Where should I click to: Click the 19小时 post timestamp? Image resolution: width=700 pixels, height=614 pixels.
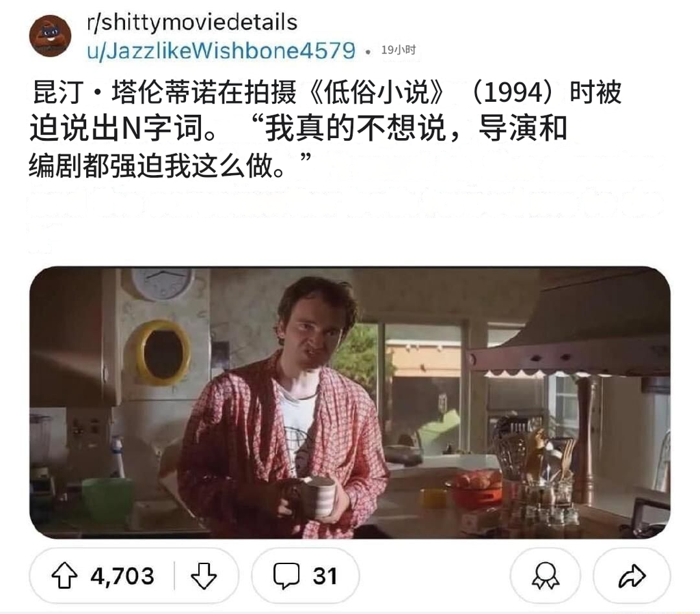click(x=399, y=50)
